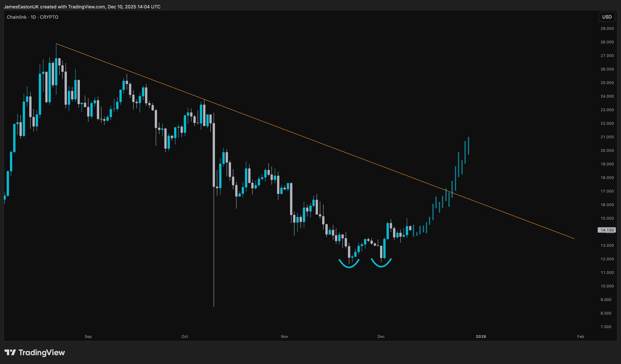Select the Chainlink 1D CRYPTO title
The width and height of the screenshot is (621, 364).
click(33, 17)
